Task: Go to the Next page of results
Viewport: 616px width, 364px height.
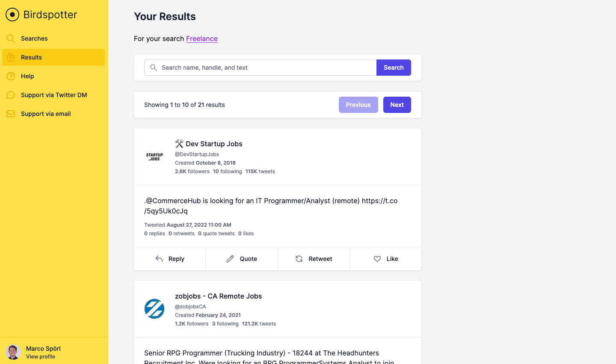Action: coord(397,105)
